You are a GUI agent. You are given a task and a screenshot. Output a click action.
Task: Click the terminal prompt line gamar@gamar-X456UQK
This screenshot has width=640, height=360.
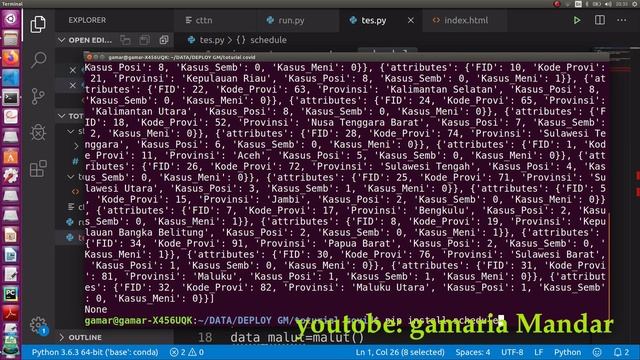pos(293,320)
